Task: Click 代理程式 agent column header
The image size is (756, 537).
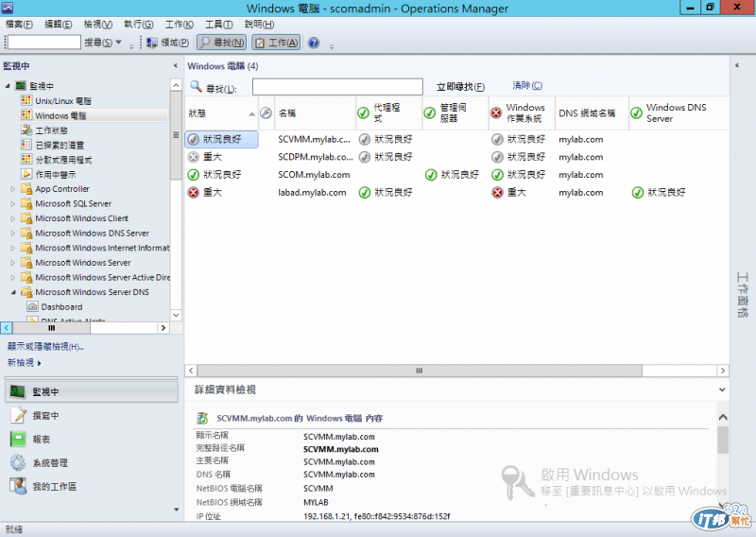Action: [388, 113]
